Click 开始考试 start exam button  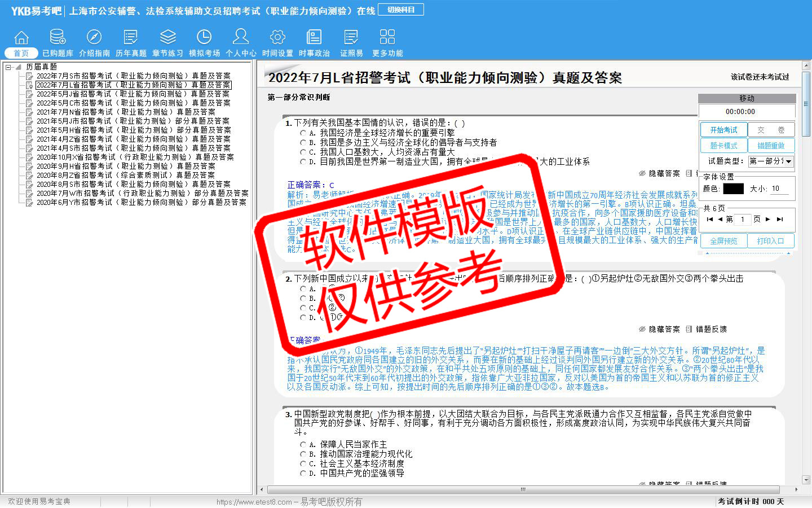coord(723,130)
